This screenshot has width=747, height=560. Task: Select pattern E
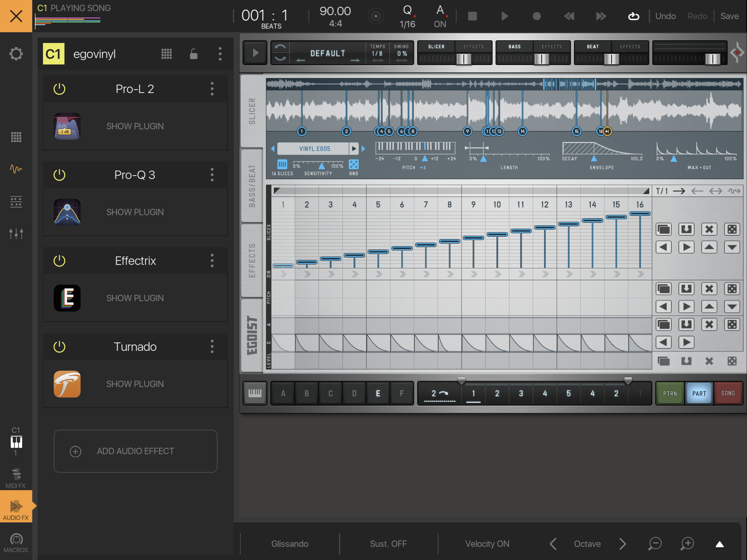pos(378,393)
